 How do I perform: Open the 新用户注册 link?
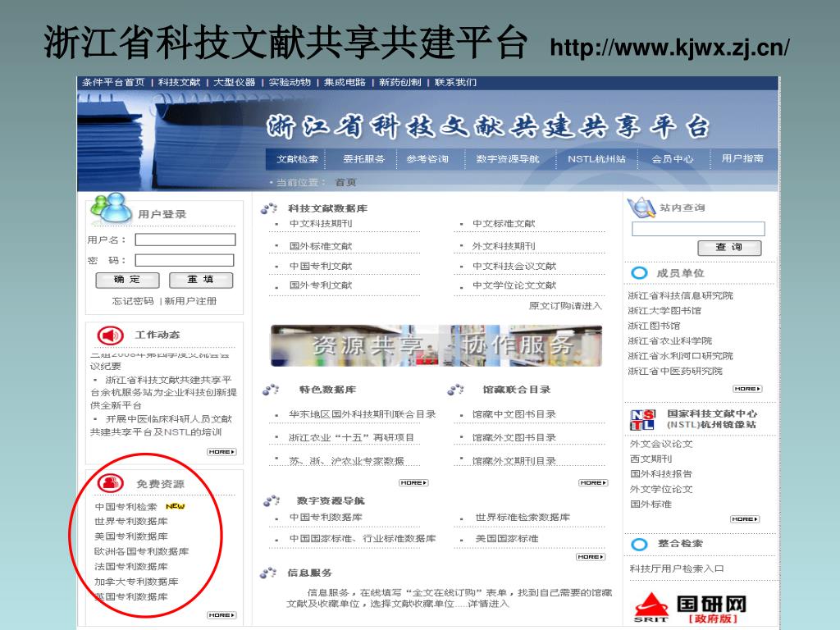click(190, 301)
